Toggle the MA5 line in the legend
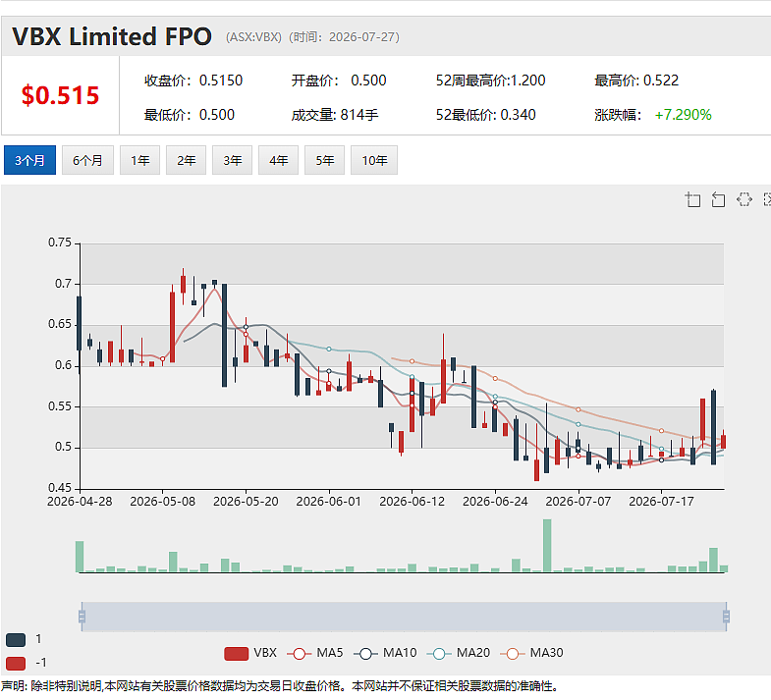Image resolution: width=771 pixels, height=700 pixels. coord(315,653)
